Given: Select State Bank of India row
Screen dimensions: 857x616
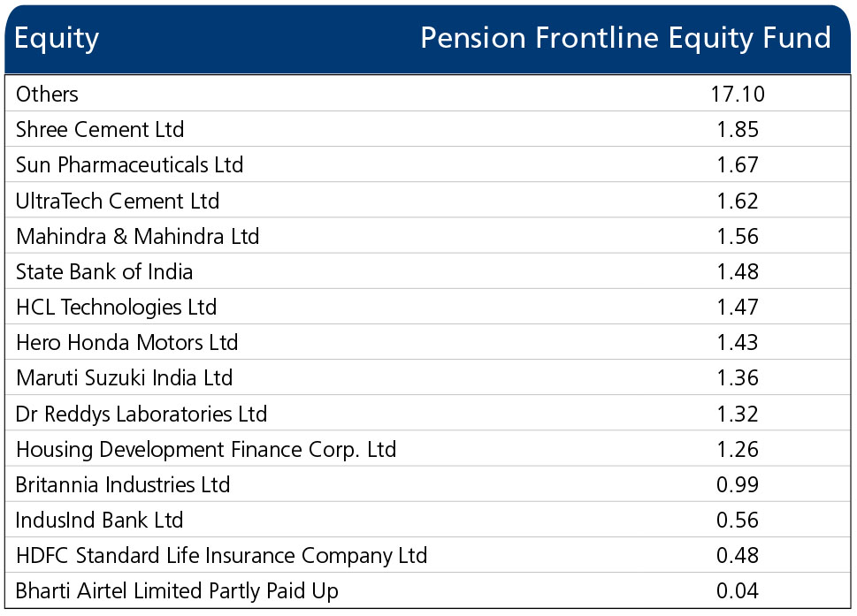Looking at the screenshot, I should pyautogui.click(x=428, y=271).
